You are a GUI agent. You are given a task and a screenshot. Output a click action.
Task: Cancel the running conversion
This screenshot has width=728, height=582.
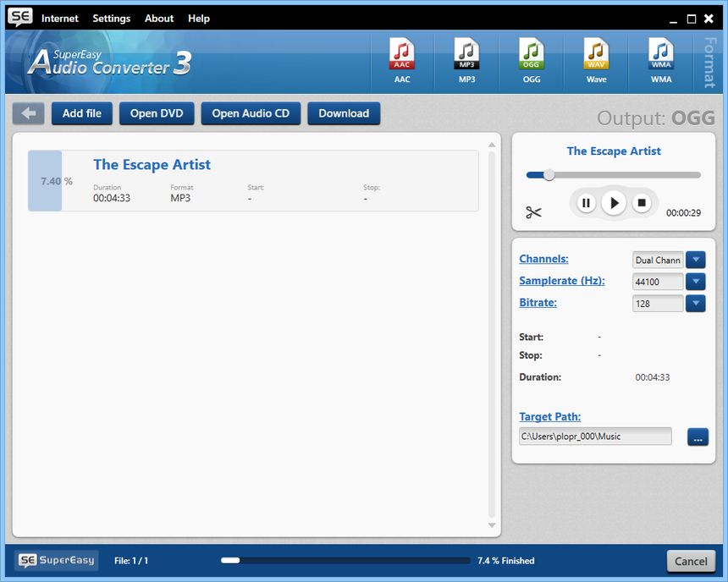[691, 561]
